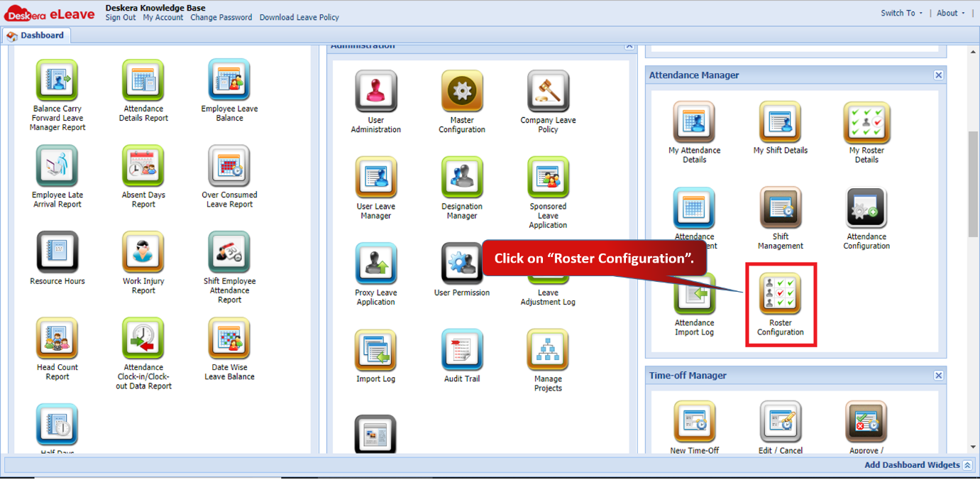The height and width of the screenshot is (480, 980).
Task: Expand widgets panel with chevron icon
Action: coord(967,465)
